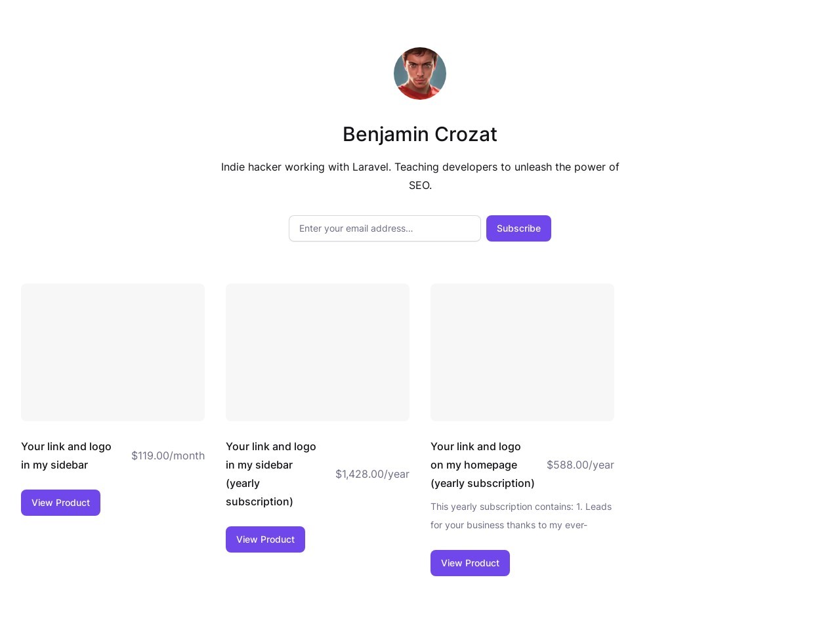Click the 'This yearly subscription contains' description
840x630 pixels.
(522, 516)
